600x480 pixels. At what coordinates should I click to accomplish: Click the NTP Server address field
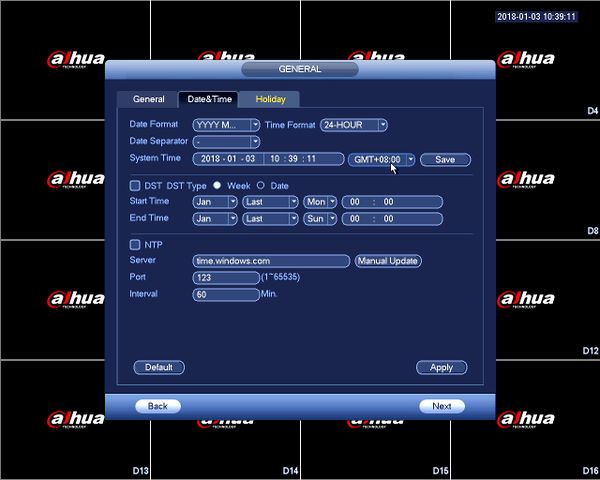tap(271, 261)
